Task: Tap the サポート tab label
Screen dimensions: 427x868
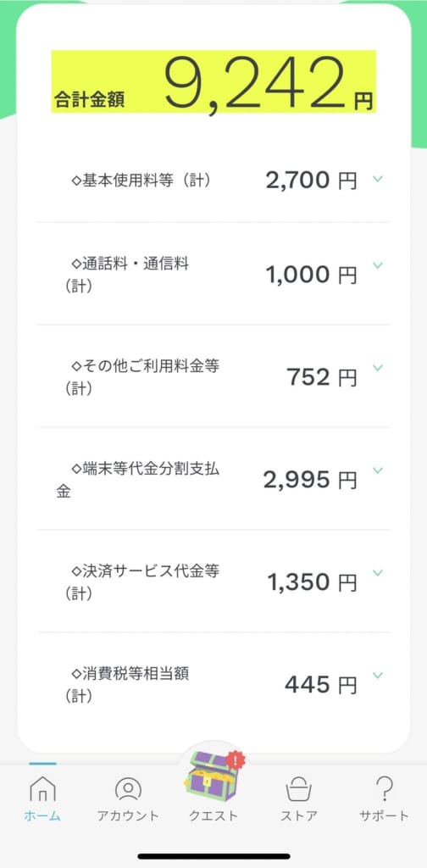Action: [384, 815]
